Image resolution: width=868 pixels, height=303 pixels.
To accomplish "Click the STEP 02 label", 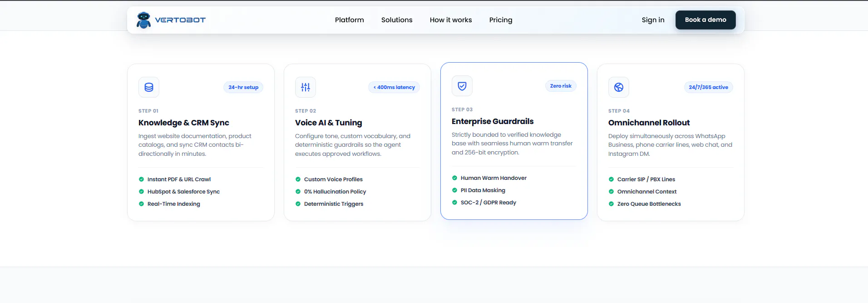I will point(306,111).
